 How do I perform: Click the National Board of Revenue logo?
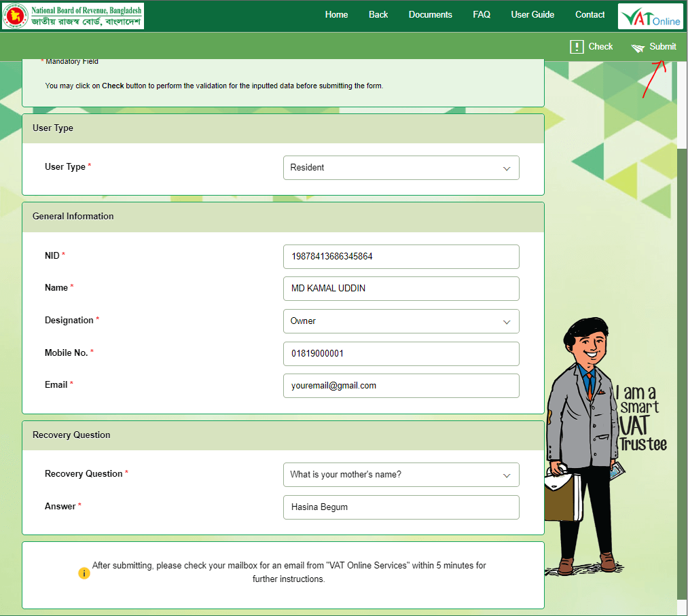coord(73,16)
